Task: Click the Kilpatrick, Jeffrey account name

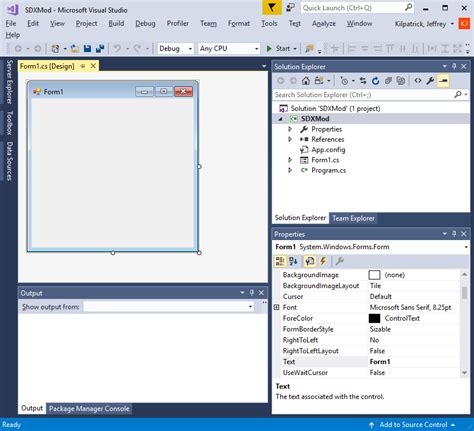Action: click(420, 24)
